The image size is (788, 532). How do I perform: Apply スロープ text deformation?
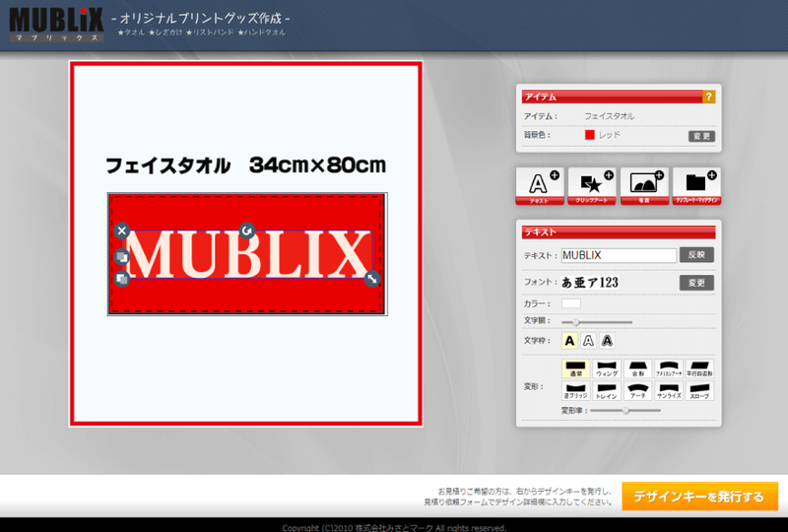pyautogui.click(x=699, y=391)
